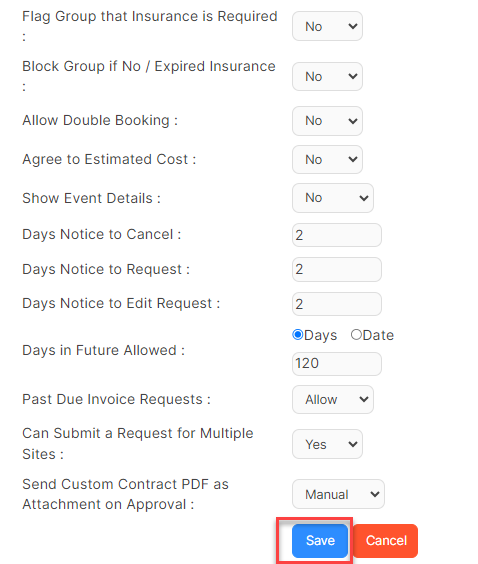Click the Date radio label text
The width and height of the screenshot is (478, 564).
coord(378,335)
